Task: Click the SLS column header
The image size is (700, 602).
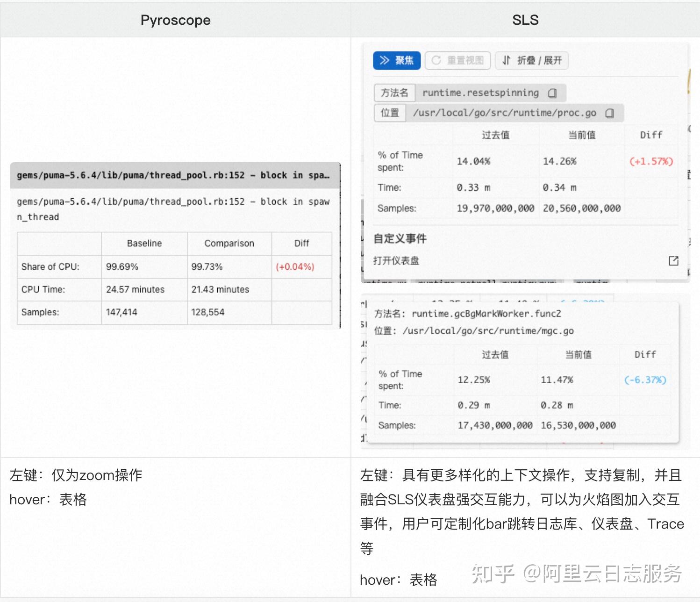Action: tap(525, 20)
